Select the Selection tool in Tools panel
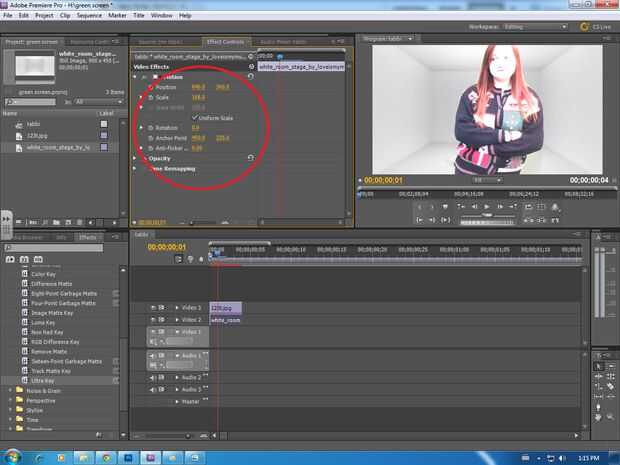The image size is (620, 465). (599, 367)
